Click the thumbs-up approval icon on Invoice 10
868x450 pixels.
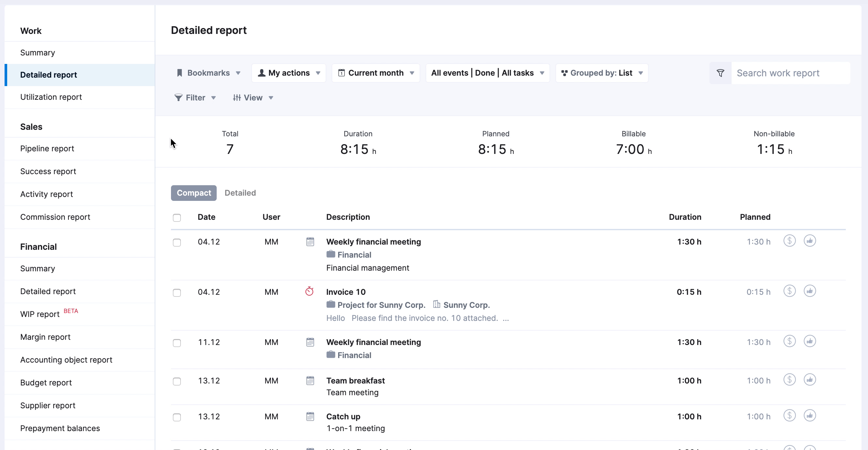coord(810,291)
